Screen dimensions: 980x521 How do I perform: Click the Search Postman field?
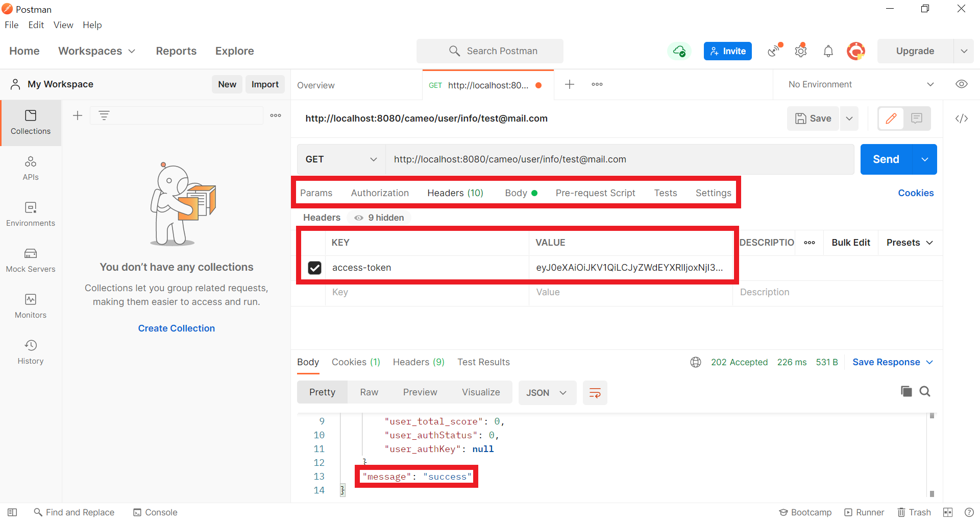490,51
